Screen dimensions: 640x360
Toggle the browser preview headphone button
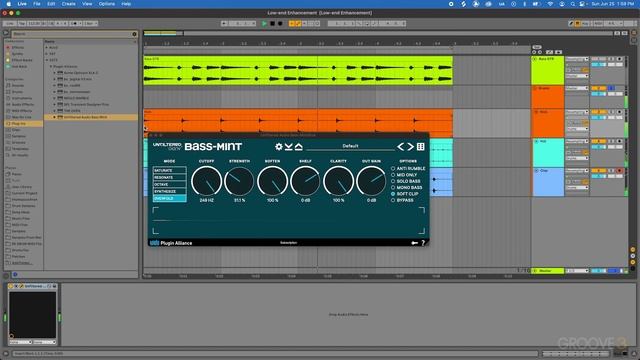[x=15, y=274]
